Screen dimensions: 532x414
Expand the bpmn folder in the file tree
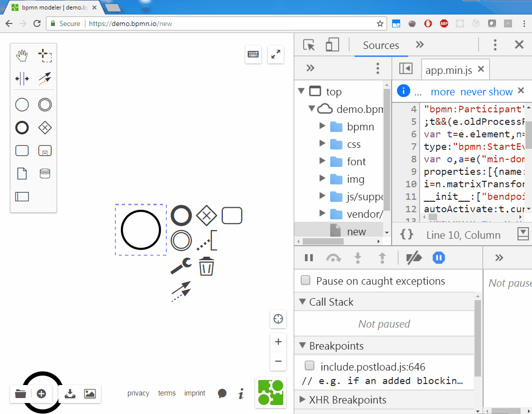(x=323, y=126)
